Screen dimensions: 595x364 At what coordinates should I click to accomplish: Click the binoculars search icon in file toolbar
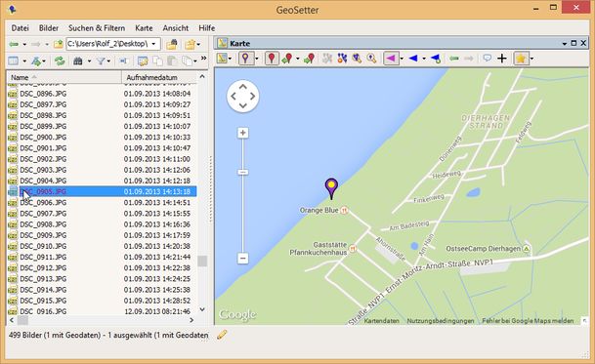click(x=78, y=61)
